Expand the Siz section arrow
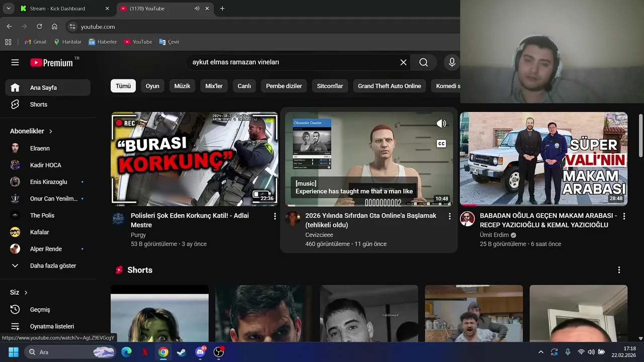The height and width of the screenshot is (362, 644). tap(26, 293)
